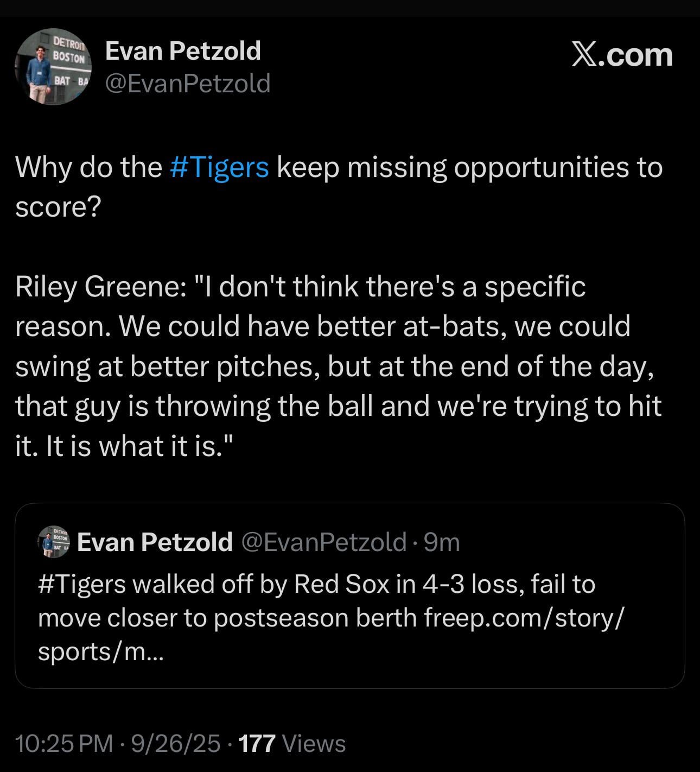The height and width of the screenshot is (772, 700).
Task: Open the @EvanPetzold handle below the header name
Action: click(x=187, y=84)
